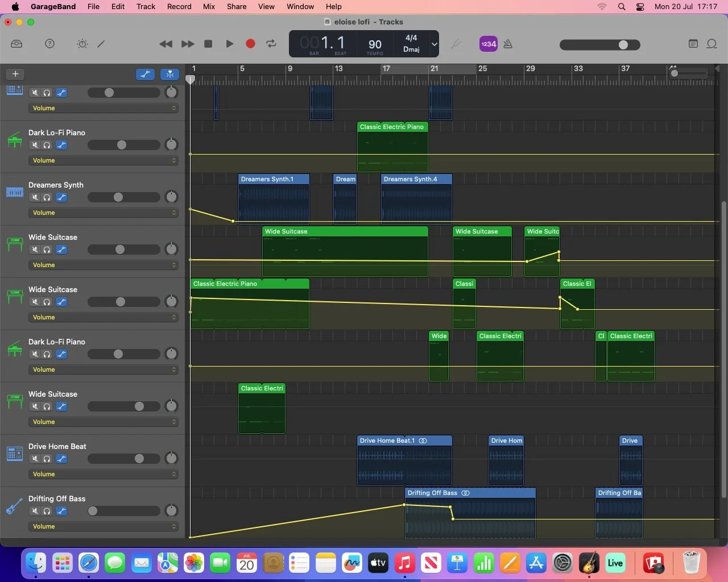Click the Dreamers Synth track instrument icon
The height and width of the screenshot is (582, 728).
point(15,192)
